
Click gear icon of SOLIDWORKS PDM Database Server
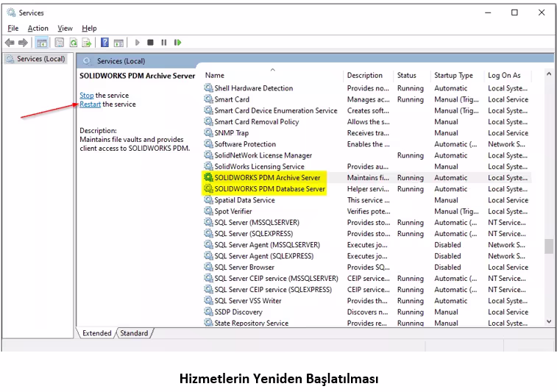point(208,188)
